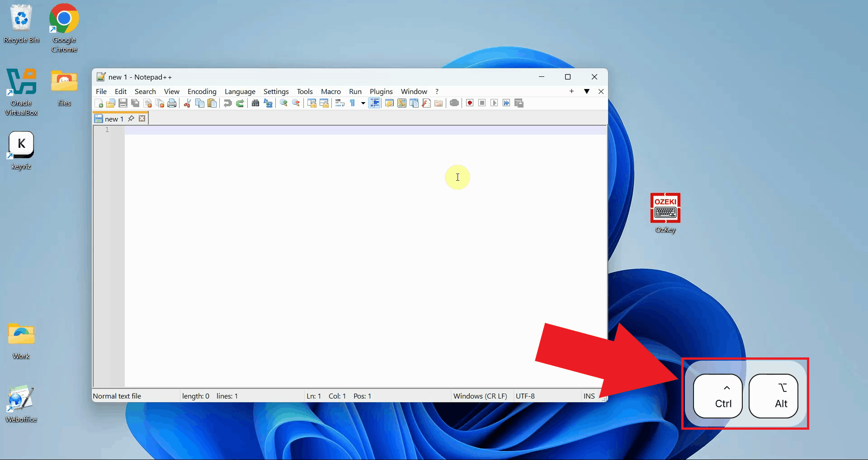Open the tab list black triangle dropdown

587,91
